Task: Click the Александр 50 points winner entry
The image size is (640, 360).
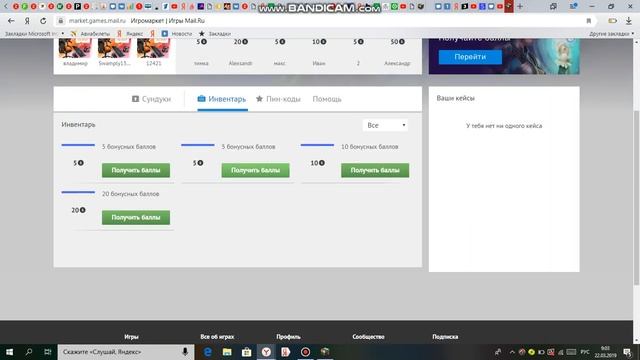Action: pyautogui.click(x=397, y=52)
